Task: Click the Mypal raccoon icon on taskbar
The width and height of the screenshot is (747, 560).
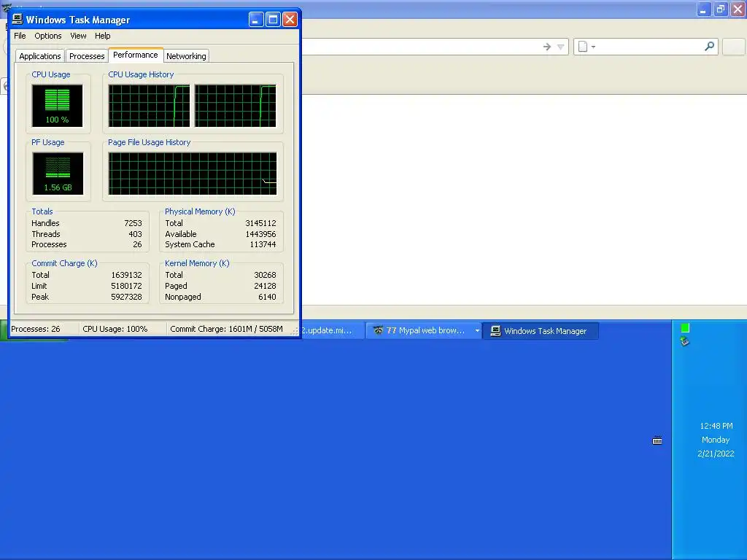Action: click(378, 330)
